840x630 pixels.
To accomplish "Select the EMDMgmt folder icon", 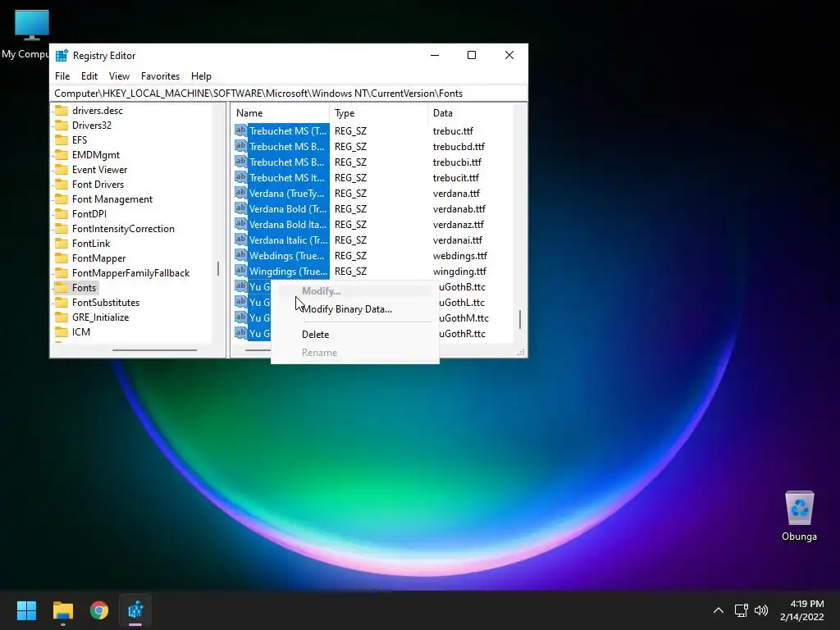I will pyautogui.click(x=62, y=155).
